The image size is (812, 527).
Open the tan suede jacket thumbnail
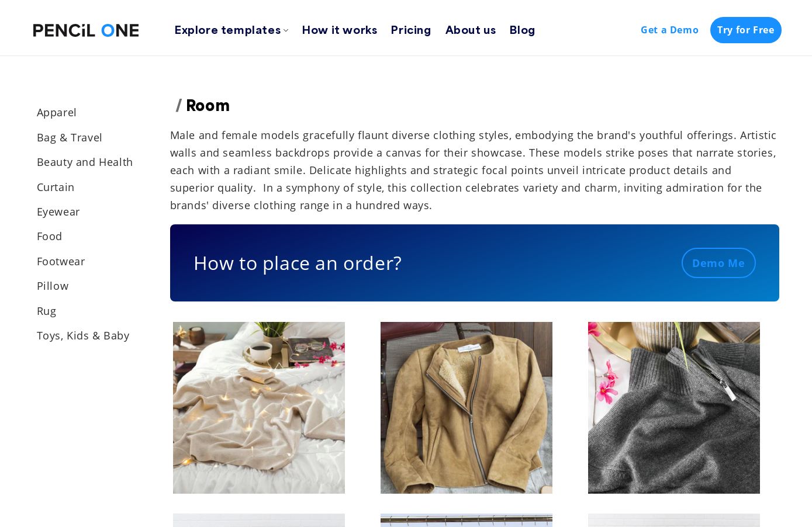coord(467,408)
